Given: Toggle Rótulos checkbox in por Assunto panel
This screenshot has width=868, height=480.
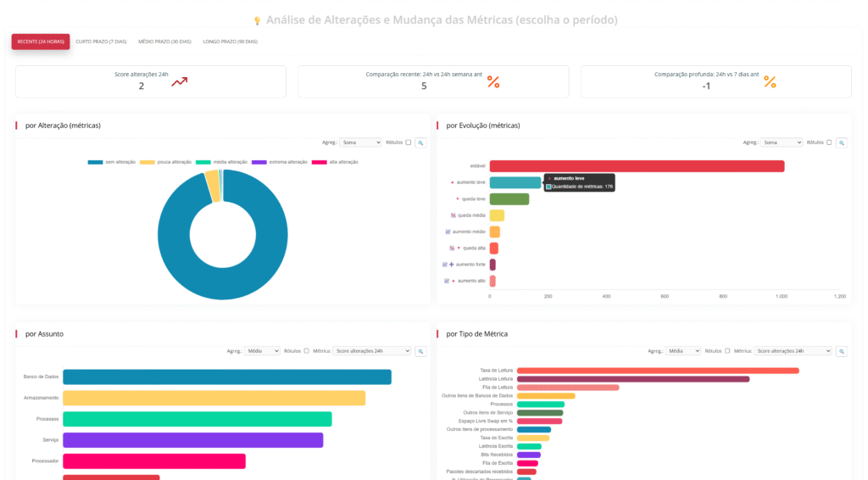Looking at the screenshot, I should pos(306,351).
